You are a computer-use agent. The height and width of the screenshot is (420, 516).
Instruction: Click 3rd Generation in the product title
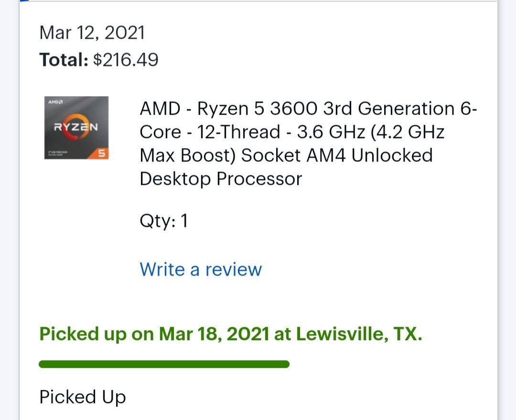(388, 109)
